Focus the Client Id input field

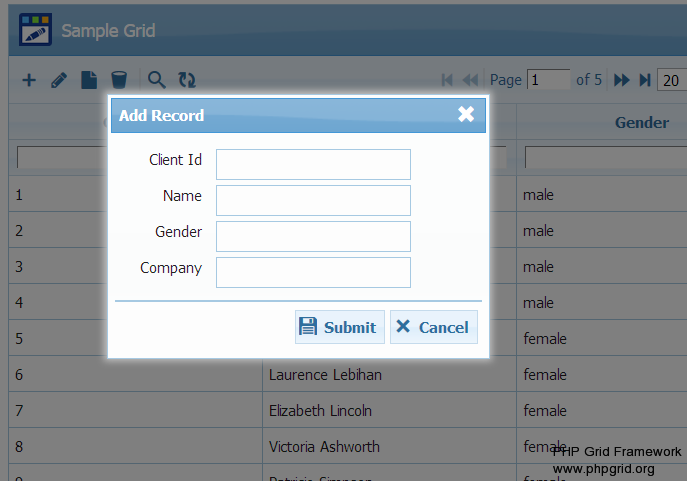click(313, 164)
